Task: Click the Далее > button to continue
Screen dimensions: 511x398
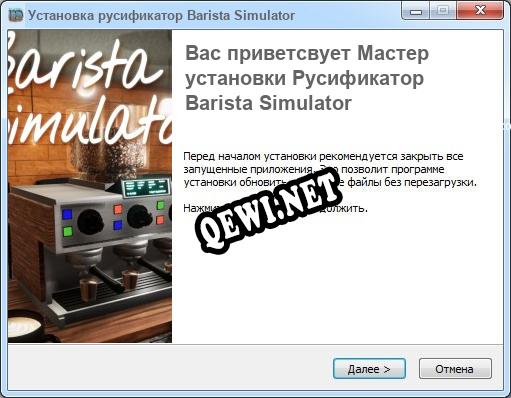Action: pos(369,369)
